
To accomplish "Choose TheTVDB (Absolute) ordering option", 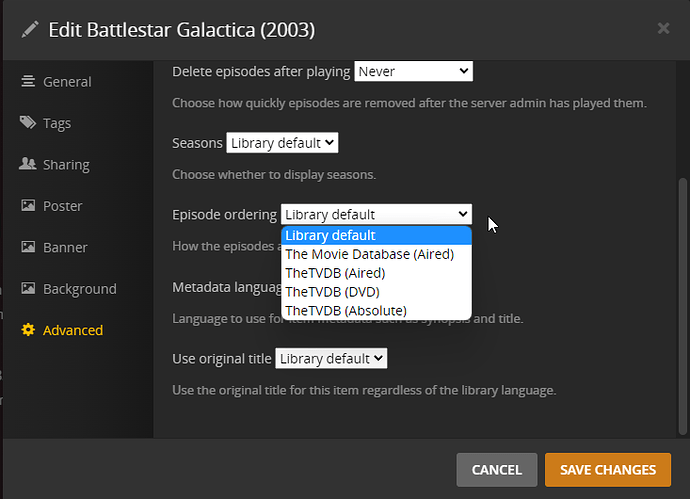I will click(376, 311).
